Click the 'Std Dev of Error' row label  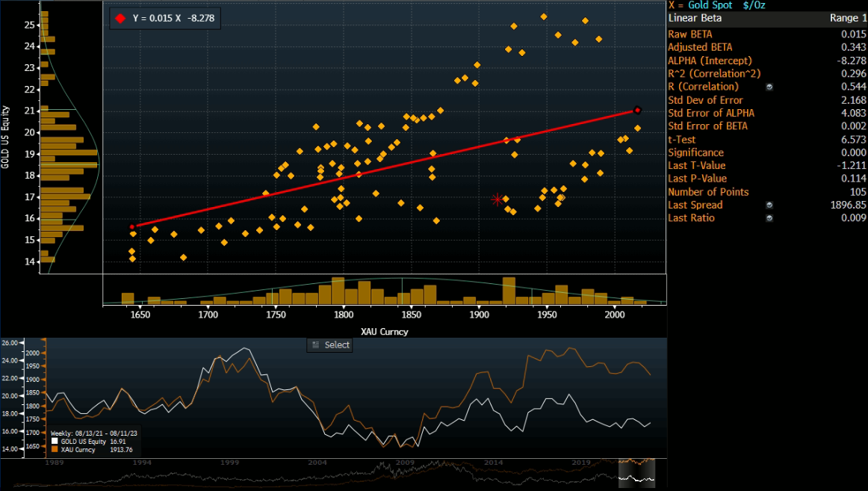(705, 100)
